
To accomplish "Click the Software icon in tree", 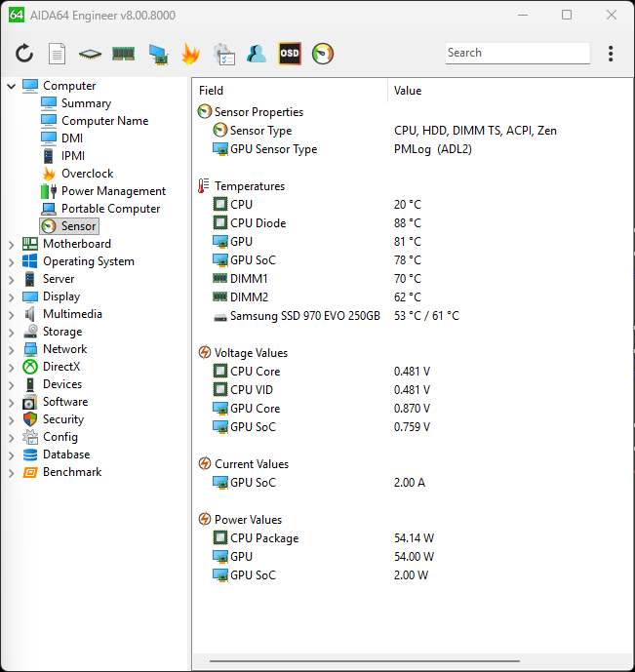I will point(30,402).
